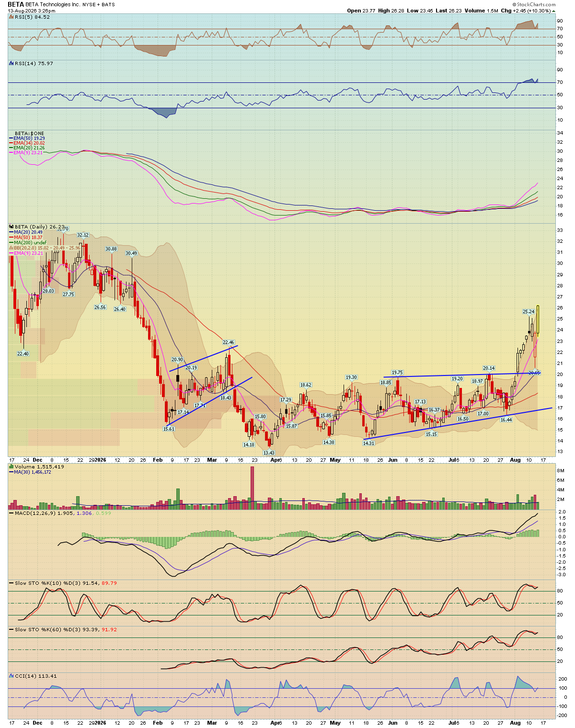Click the '16.44' price annotation
This screenshot has height=728, width=575.
coord(506,420)
